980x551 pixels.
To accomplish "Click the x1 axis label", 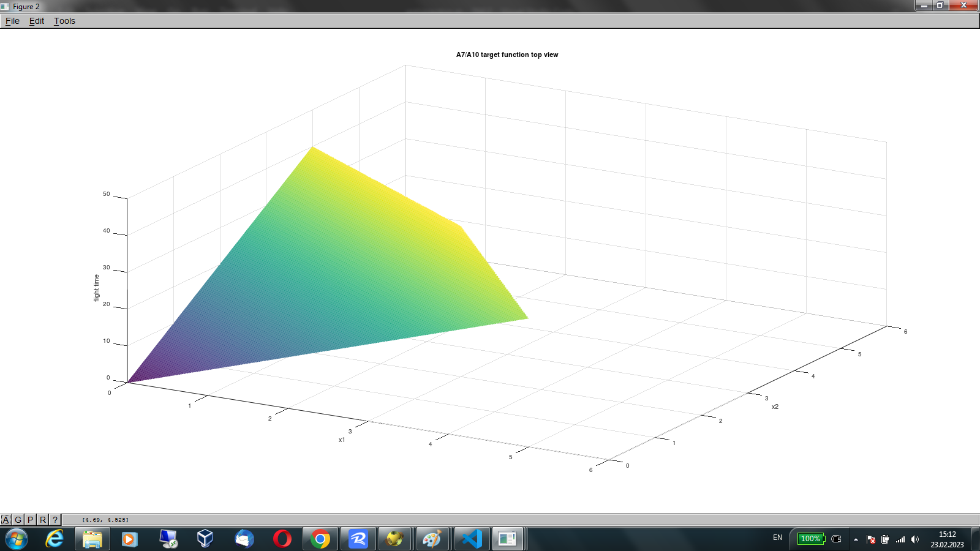I will coord(342,440).
